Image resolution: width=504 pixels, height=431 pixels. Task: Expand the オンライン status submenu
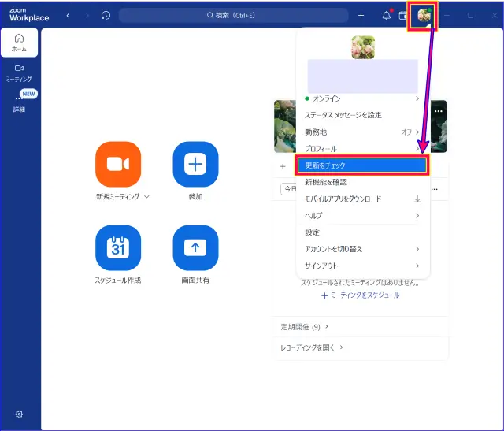click(x=362, y=98)
